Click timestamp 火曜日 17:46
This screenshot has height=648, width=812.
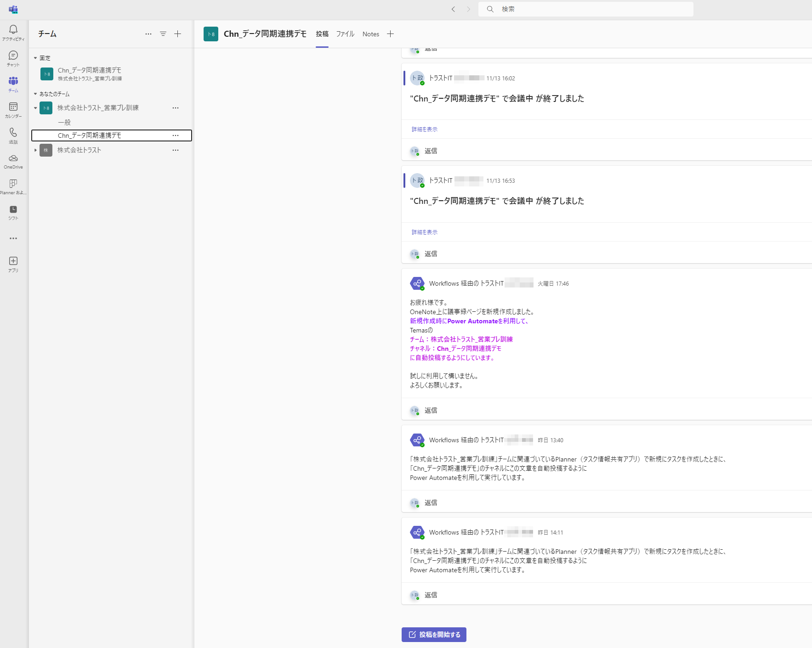pyautogui.click(x=553, y=284)
